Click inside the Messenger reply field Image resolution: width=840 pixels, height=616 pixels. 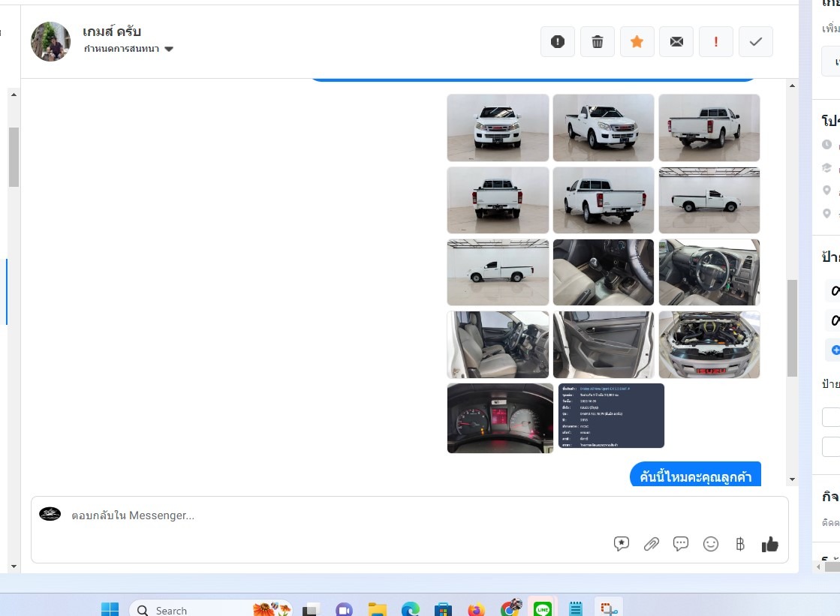338,516
